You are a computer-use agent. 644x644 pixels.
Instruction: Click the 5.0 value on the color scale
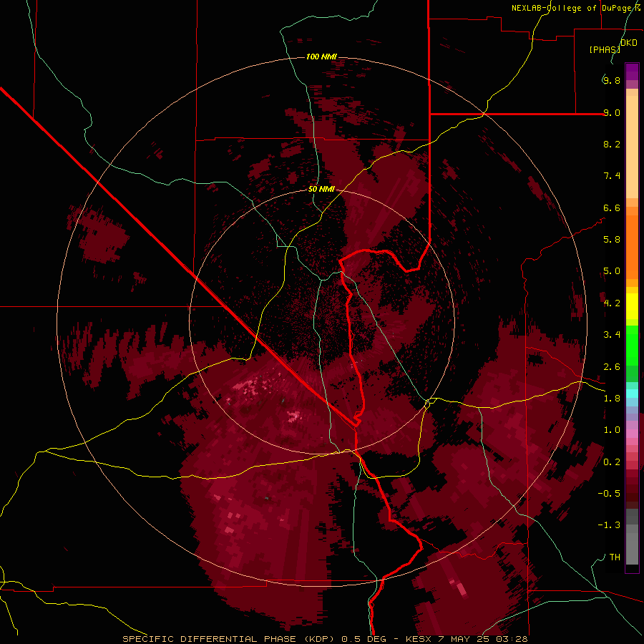pos(612,271)
